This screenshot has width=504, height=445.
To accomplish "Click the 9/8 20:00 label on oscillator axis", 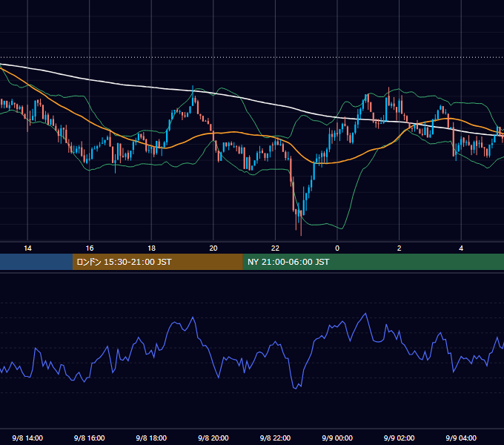I will click(213, 438).
